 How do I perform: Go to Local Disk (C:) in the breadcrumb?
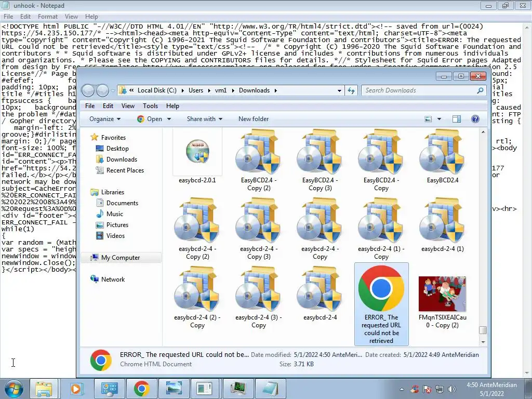tap(157, 90)
